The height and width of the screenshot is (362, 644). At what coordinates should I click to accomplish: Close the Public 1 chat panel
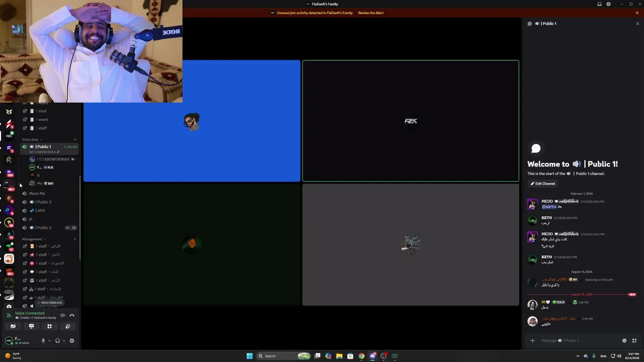click(637, 24)
